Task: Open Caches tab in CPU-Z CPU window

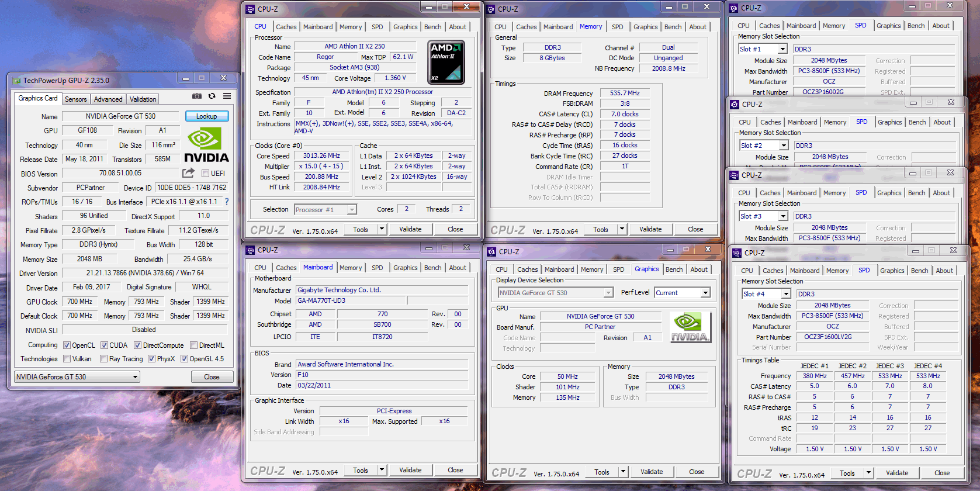Action: (286, 27)
